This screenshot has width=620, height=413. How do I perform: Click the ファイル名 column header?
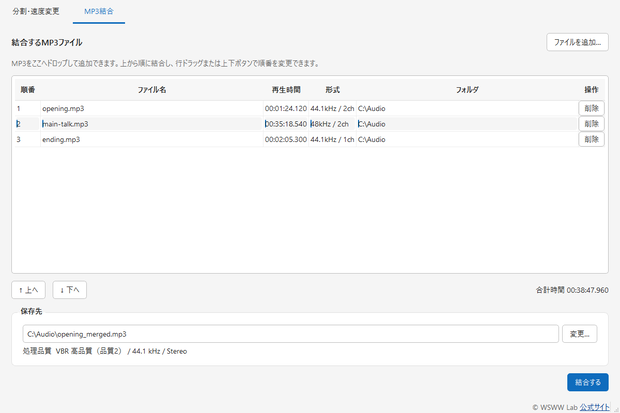(152, 90)
